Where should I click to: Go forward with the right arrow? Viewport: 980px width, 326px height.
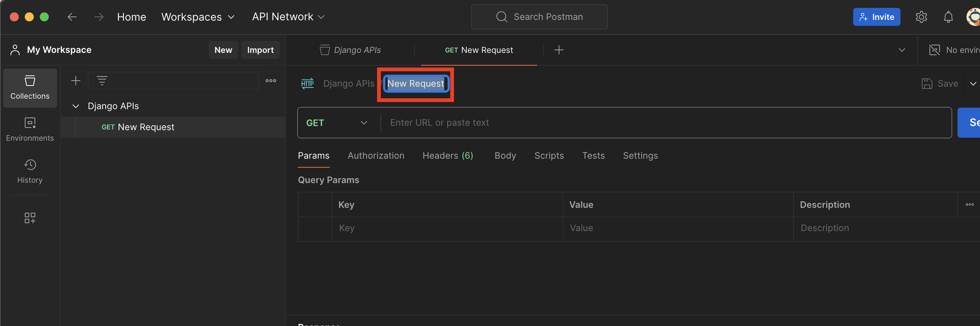pyautogui.click(x=99, y=17)
